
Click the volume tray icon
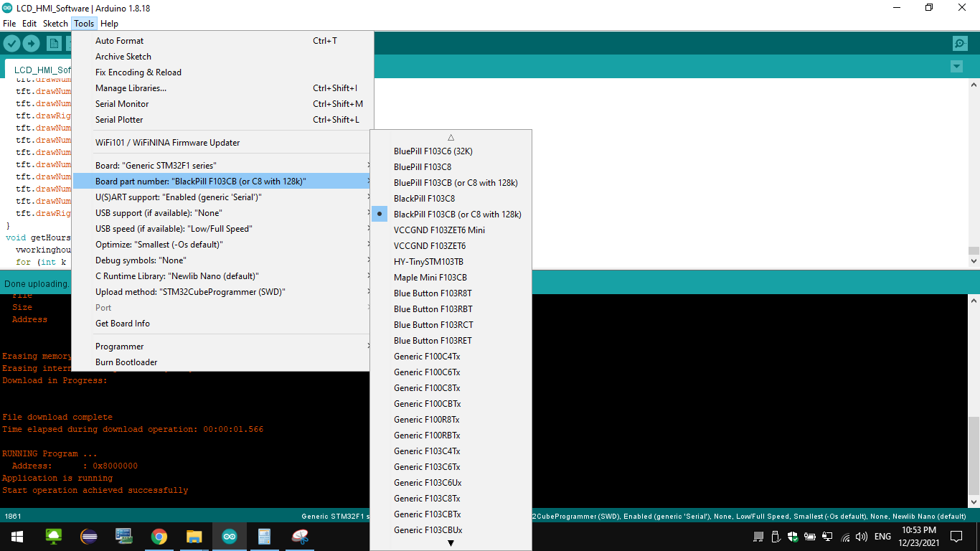coord(862,537)
